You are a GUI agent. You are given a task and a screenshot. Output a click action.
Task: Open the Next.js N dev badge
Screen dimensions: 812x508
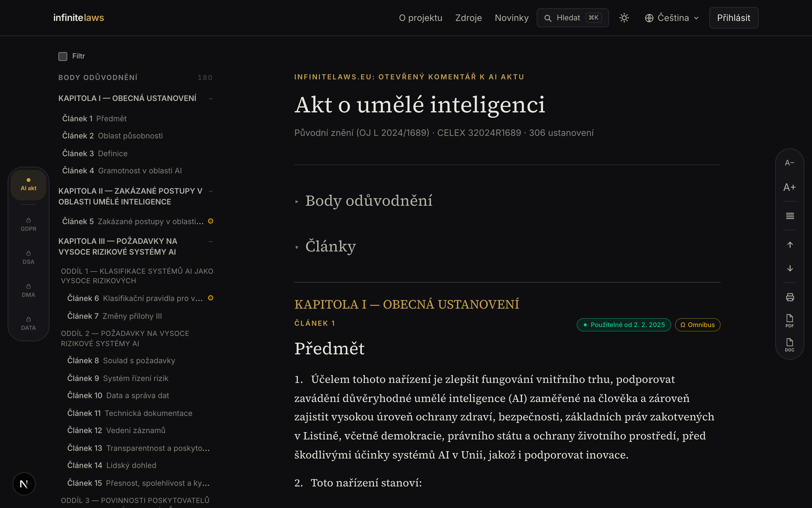pyautogui.click(x=24, y=484)
